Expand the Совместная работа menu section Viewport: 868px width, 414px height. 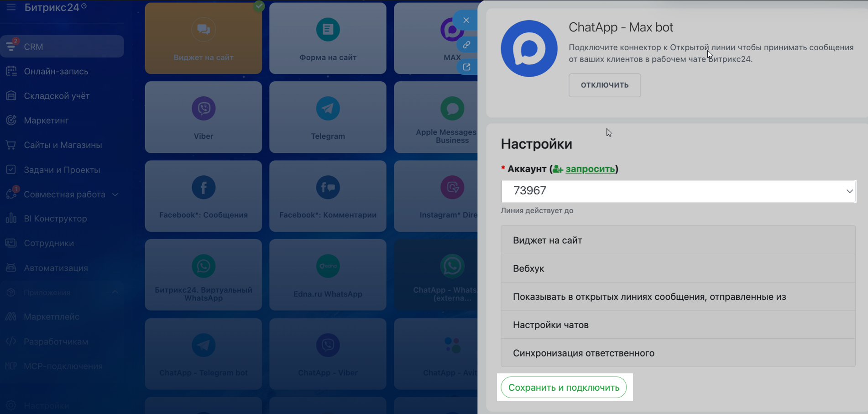[x=115, y=194]
